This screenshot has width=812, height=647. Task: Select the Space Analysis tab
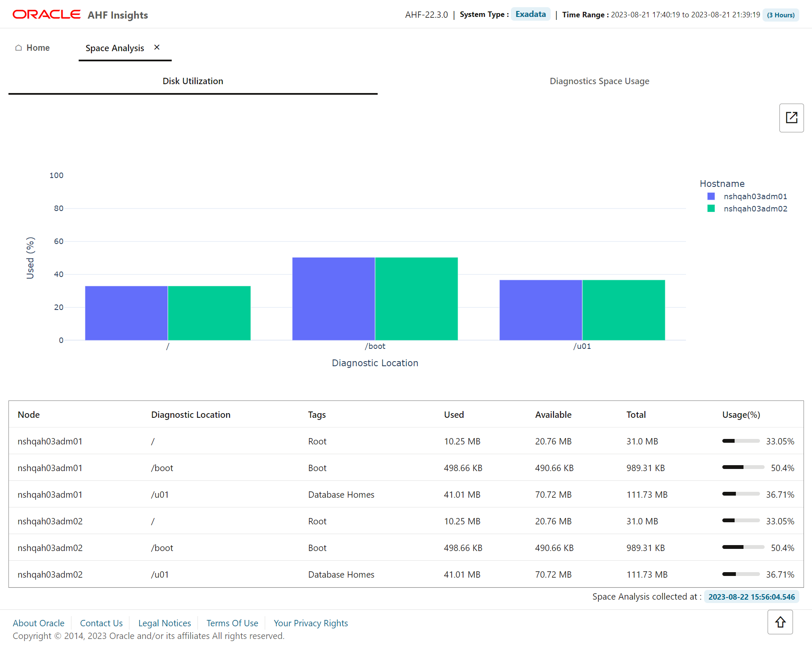115,48
